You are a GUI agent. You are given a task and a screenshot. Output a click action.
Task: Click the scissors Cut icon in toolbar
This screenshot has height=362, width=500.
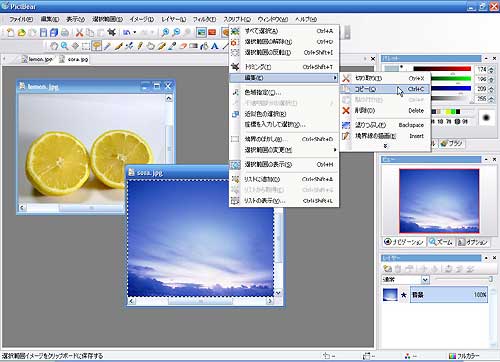[79, 32]
